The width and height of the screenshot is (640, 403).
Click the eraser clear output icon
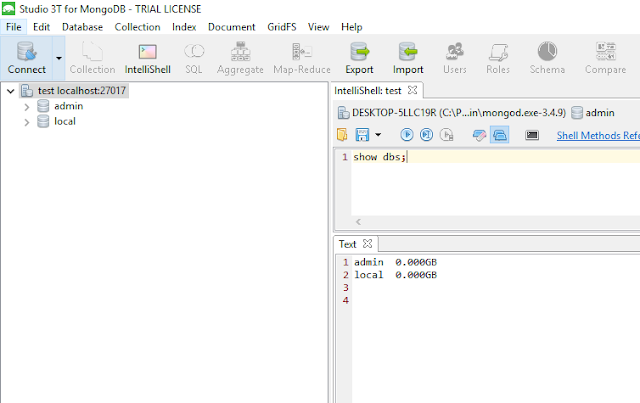pyautogui.click(x=479, y=135)
